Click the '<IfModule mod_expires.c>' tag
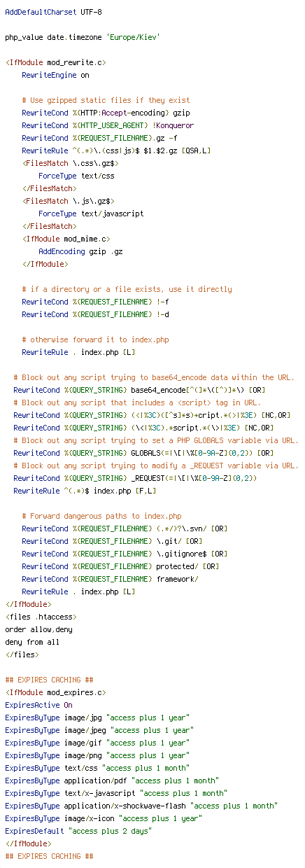This screenshot has height=868, width=305. [55, 692]
